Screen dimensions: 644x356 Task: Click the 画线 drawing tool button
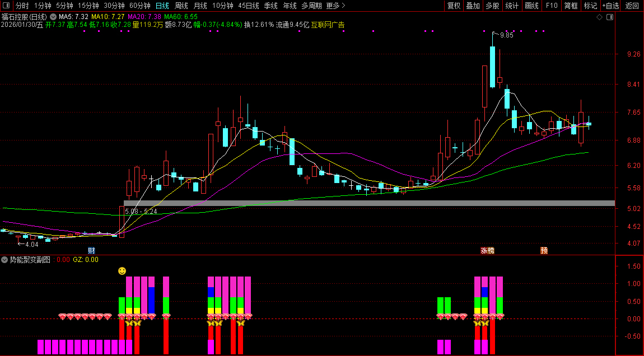pyautogui.click(x=531, y=6)
